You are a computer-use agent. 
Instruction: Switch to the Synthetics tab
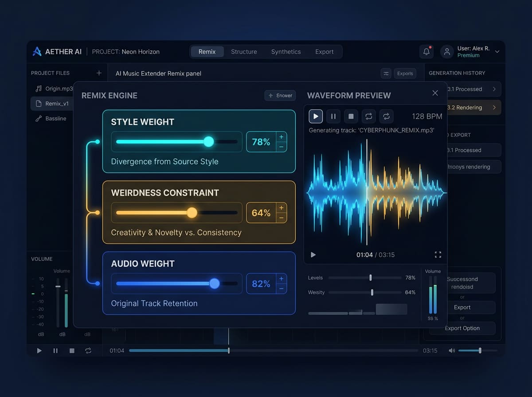(286, 51)
